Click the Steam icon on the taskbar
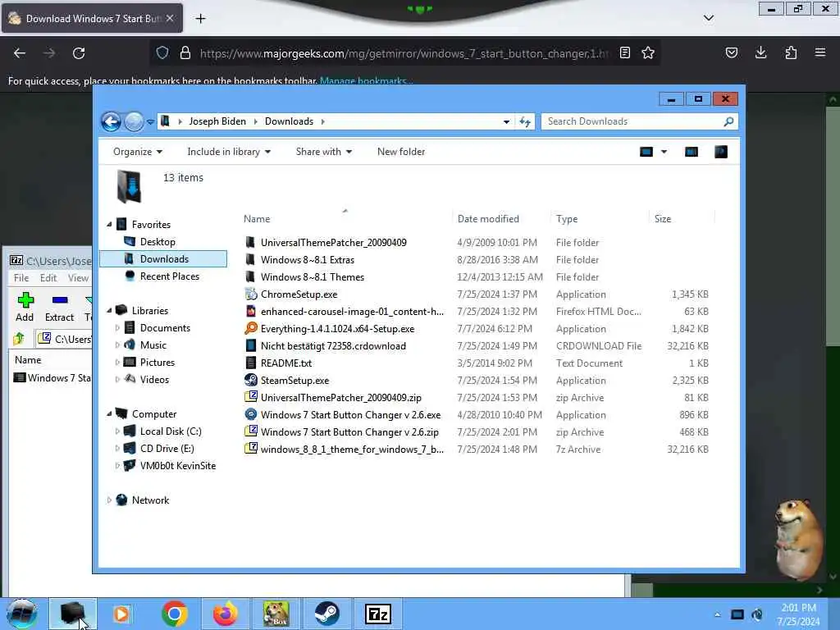 (326, 614)
